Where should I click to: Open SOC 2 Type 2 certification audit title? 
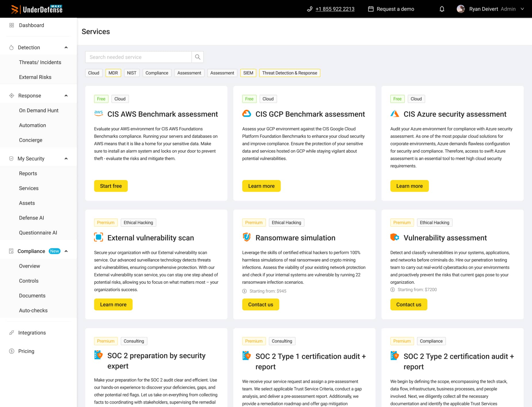(459, 361)
